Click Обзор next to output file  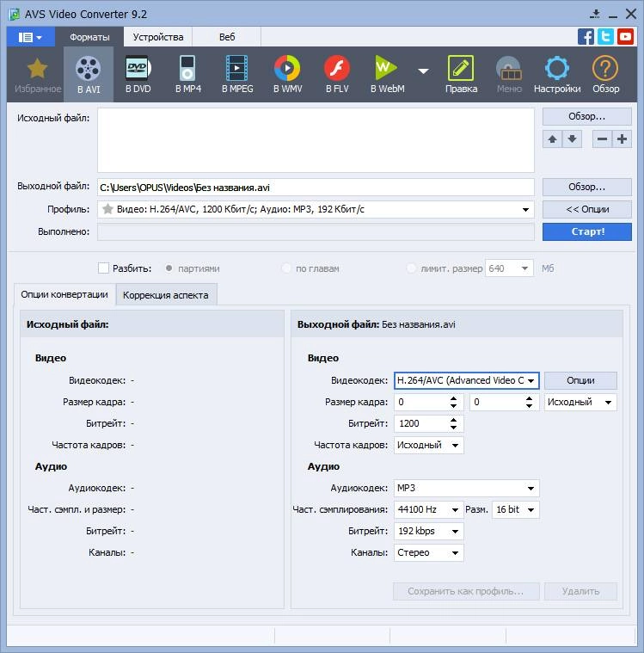(x=587, y=187)
